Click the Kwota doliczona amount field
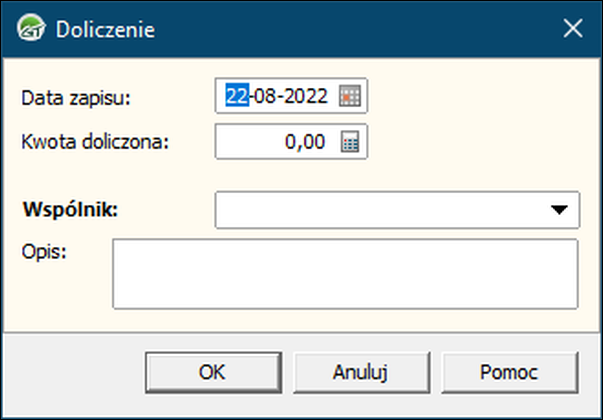 point(275,142)
